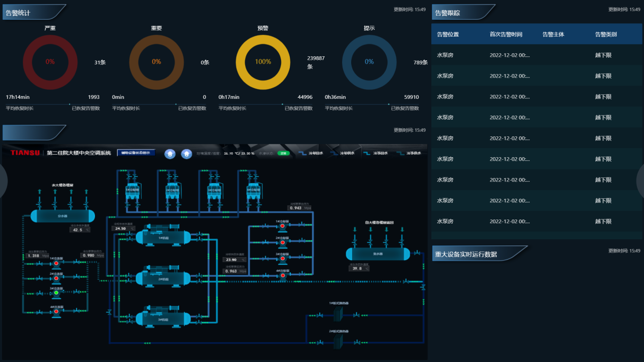644x362 pixels.
Task: Click the 集水器 water collector tank
Action: pyautogui.click(x=378, y=254)
